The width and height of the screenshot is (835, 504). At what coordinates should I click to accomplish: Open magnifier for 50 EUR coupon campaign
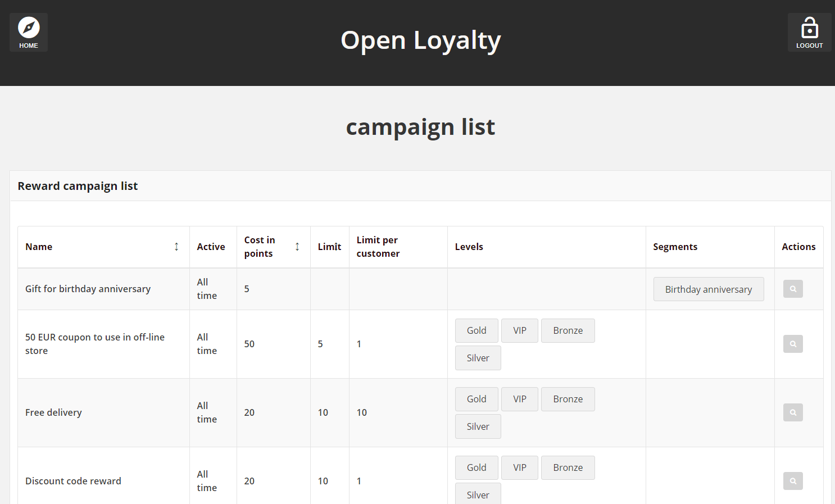coord(793,344)
